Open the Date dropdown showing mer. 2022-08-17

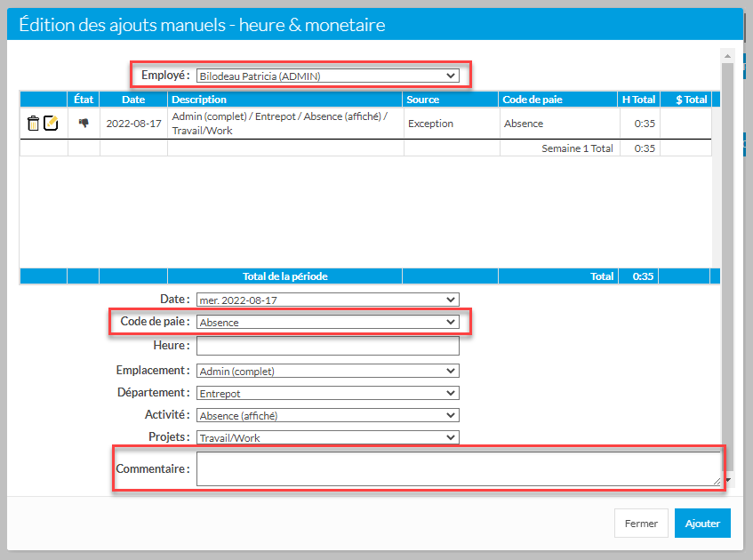[327, 300]
